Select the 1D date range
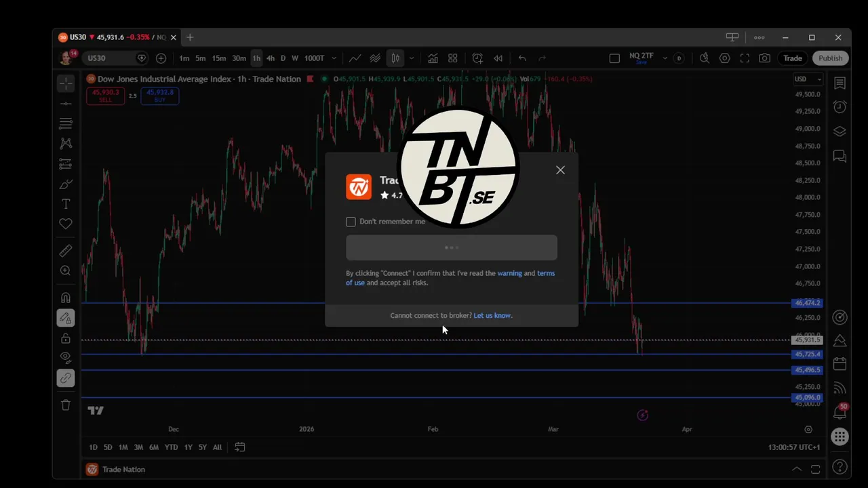 [94, 447]
